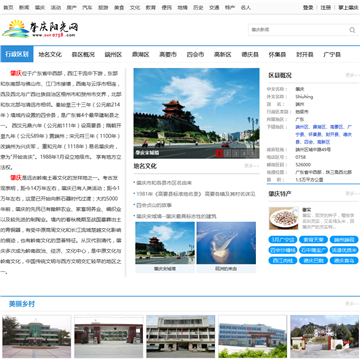This screenshot has height=360, width=360.
Task: Click 更多 beside the 区县概况 heading
Action: [352, 75]
